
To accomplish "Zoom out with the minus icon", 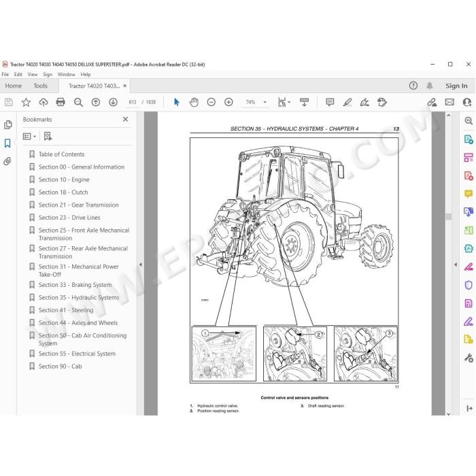I will 211,102.
